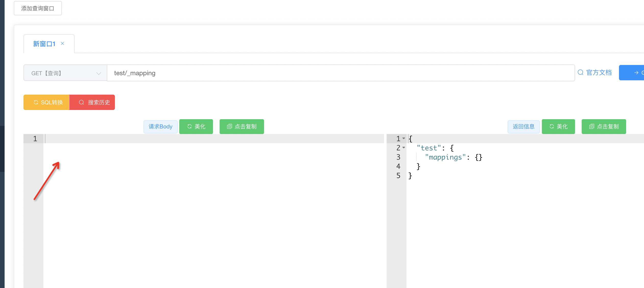
Task: Click the 返回信息 label tag
Action: tap(523, 127)
